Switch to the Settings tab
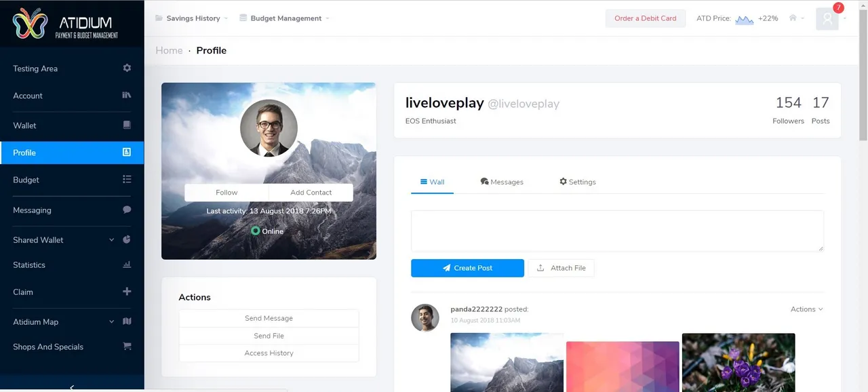The width and height of the screenshot is (868, 392). [x=577, y=182]
